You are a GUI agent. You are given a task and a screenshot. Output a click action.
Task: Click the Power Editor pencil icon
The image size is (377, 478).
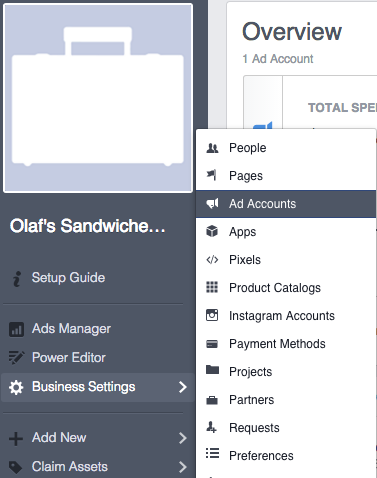pyautogui.click(x=16, y=358)
